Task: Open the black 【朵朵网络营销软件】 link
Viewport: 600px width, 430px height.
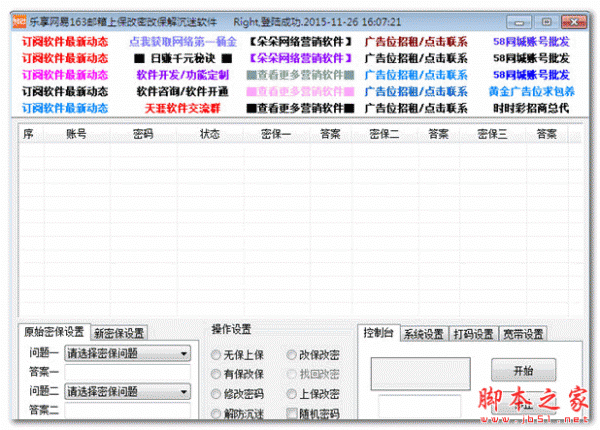Action: 300,41
